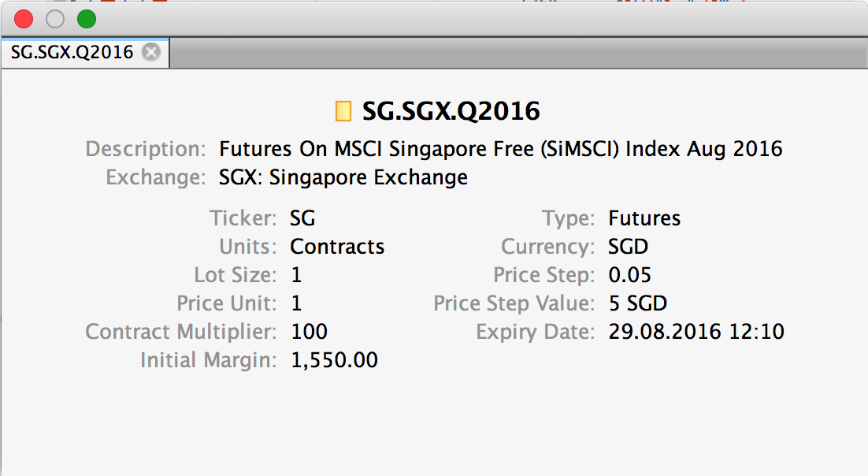Click the Lot Size value
Image resolution: width=868 pixels, height=476 pixels.
296,275
